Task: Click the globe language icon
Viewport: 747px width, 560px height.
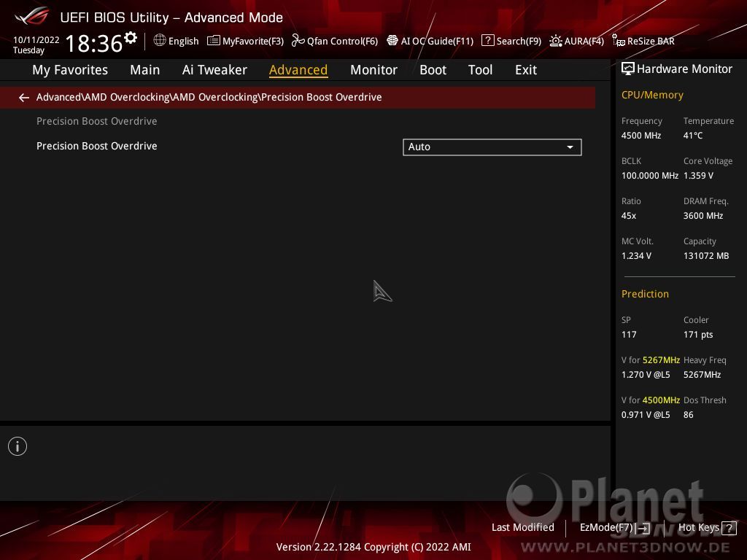Action: pyautogui.click(x=160, y=41)
